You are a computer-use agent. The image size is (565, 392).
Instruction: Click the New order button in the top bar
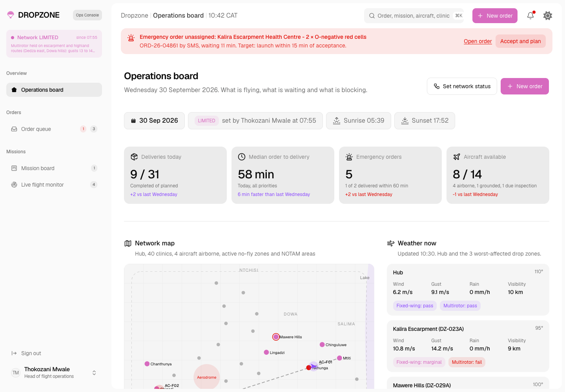pos(495,16)
